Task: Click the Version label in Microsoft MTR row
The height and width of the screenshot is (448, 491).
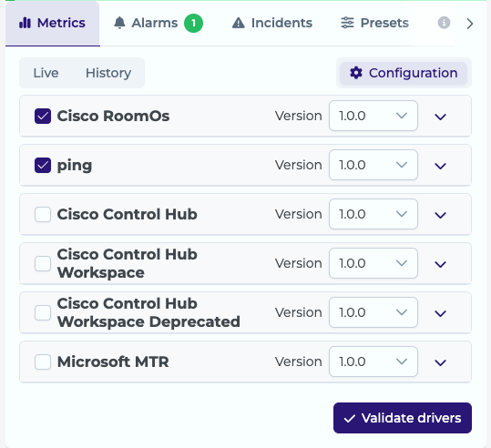Action: click(299, 361)
